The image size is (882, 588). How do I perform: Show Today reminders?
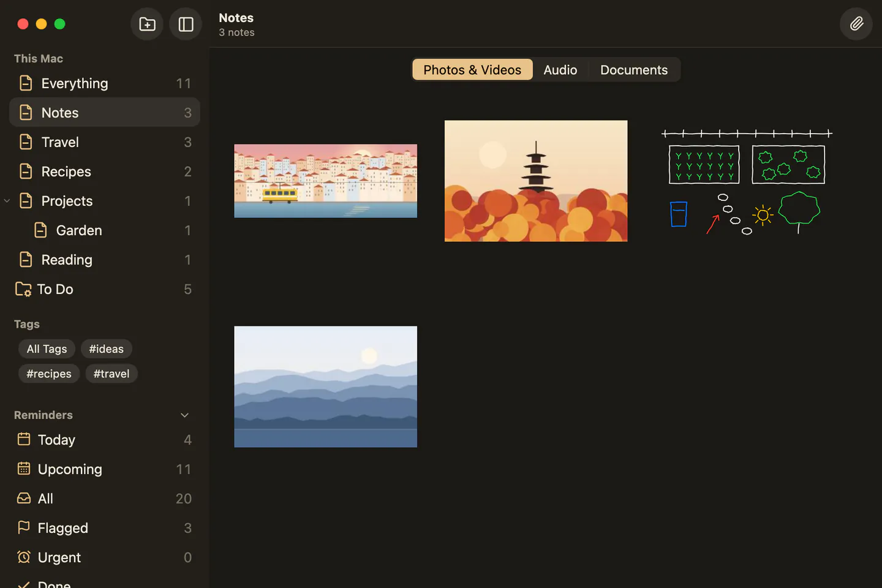[x=105, y=440]
